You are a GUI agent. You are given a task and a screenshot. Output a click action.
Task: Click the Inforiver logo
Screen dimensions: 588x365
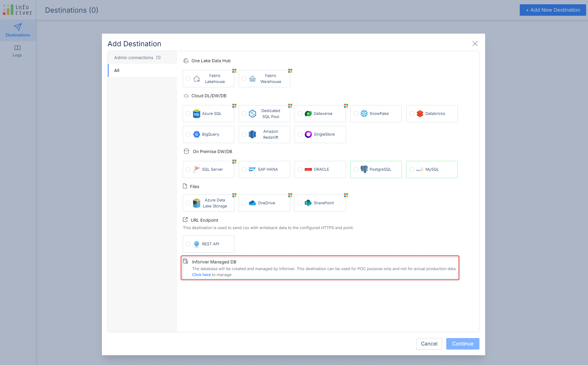click(x=17, y=10)
